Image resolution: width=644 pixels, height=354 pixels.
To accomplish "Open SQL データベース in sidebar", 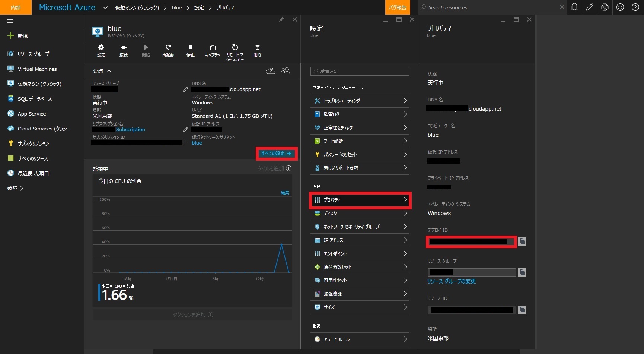I will point(42,99).
